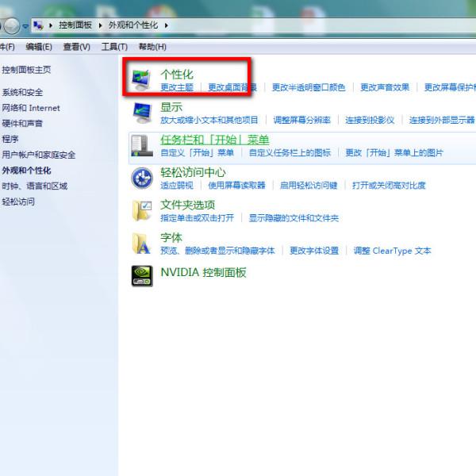Expand arrow after 控制面板 in address bar
Screen dimensions: 476x476
[x=100, y=25]
